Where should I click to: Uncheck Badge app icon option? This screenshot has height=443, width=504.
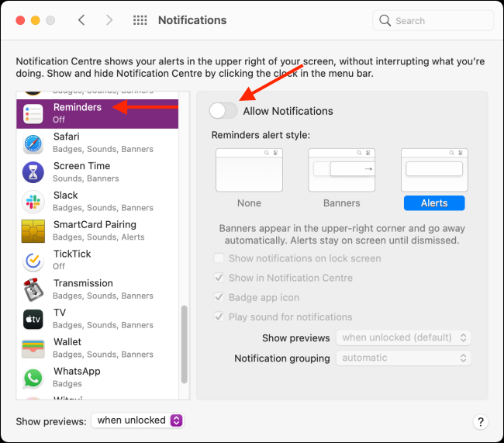tap(219, 297)
